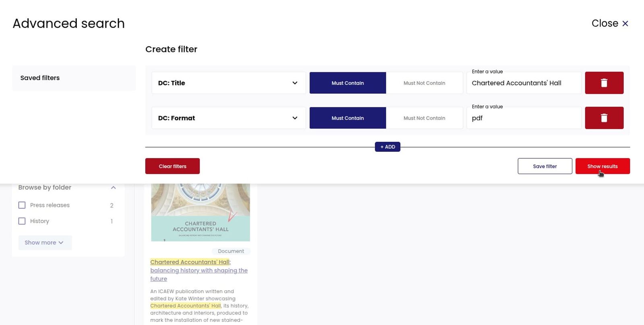This screenshot has height=325, width=644.
Task: Collapse the Browse by folder section
Action: 114,187
